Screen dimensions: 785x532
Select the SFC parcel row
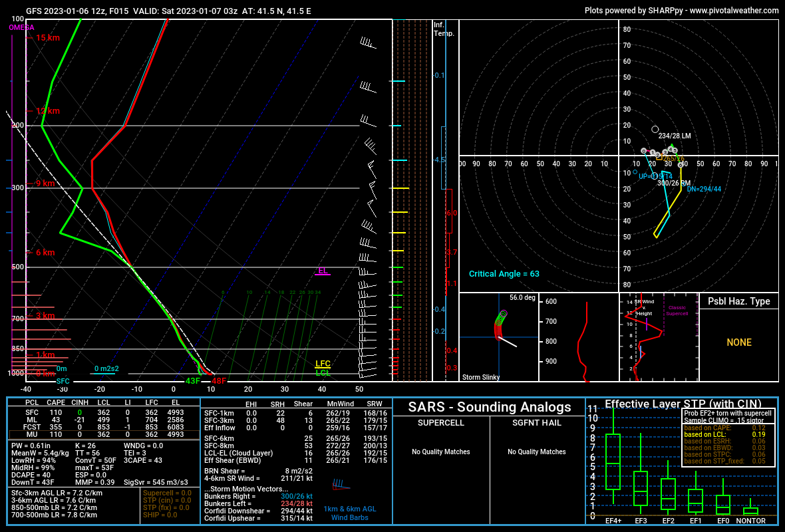[x=104, y=412]
